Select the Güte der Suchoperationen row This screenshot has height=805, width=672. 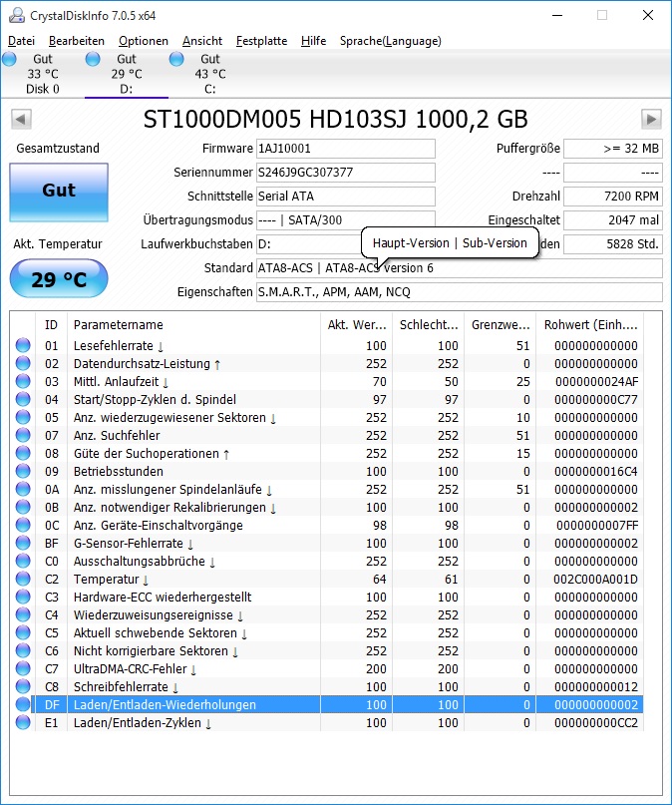[327, 453]
